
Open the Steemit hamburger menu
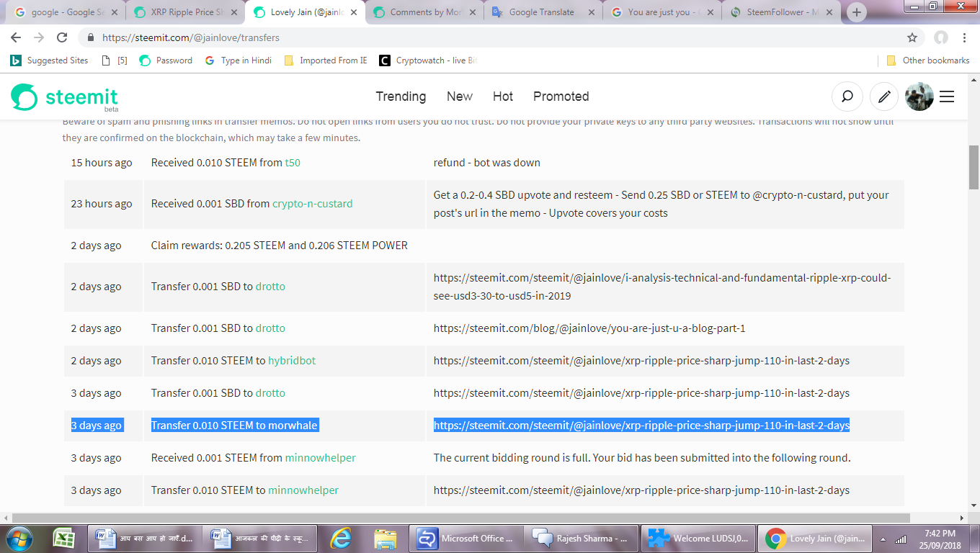(x=947, y=96)
